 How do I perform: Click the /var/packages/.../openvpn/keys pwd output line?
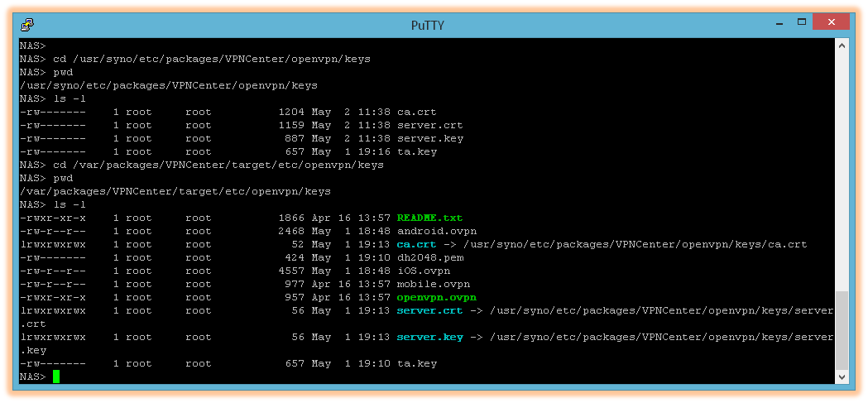175,191
